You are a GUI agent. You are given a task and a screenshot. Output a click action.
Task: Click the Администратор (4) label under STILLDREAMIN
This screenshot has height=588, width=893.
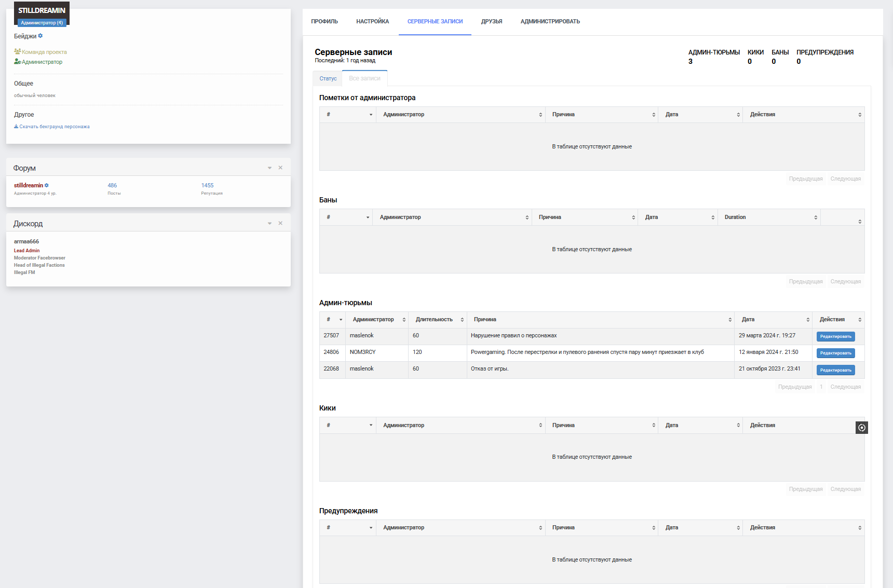point(42,23)
